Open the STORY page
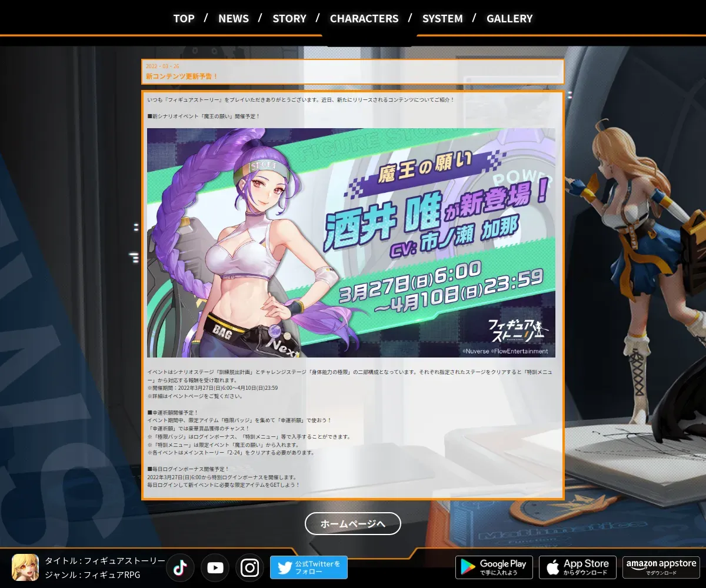This screenshot has width=706, height=588. (x=289, y=18)
